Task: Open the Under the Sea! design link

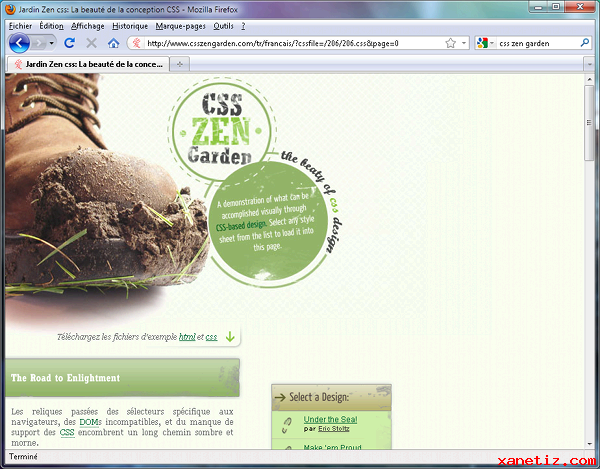Action: click(x=330, y=420)
